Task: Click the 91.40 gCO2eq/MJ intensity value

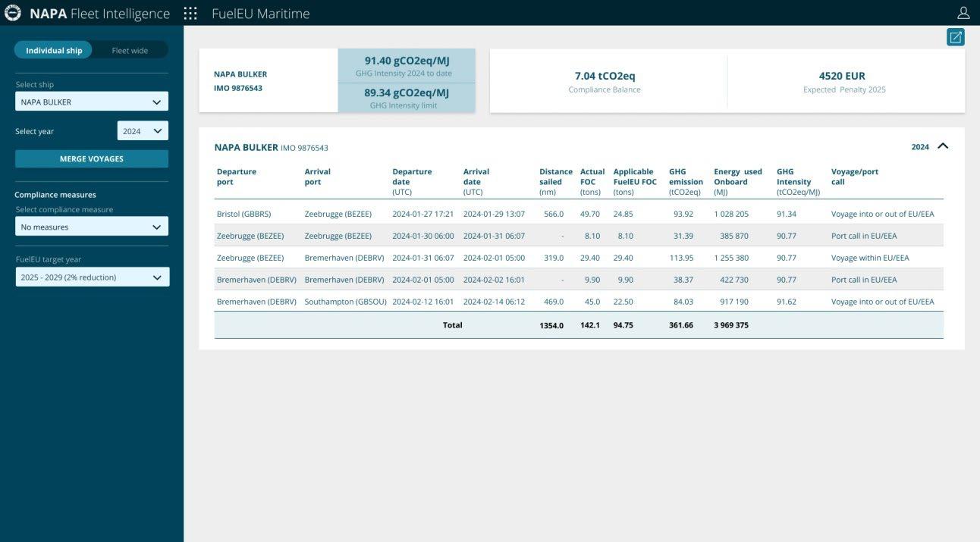Action: (x=407, y=61)
